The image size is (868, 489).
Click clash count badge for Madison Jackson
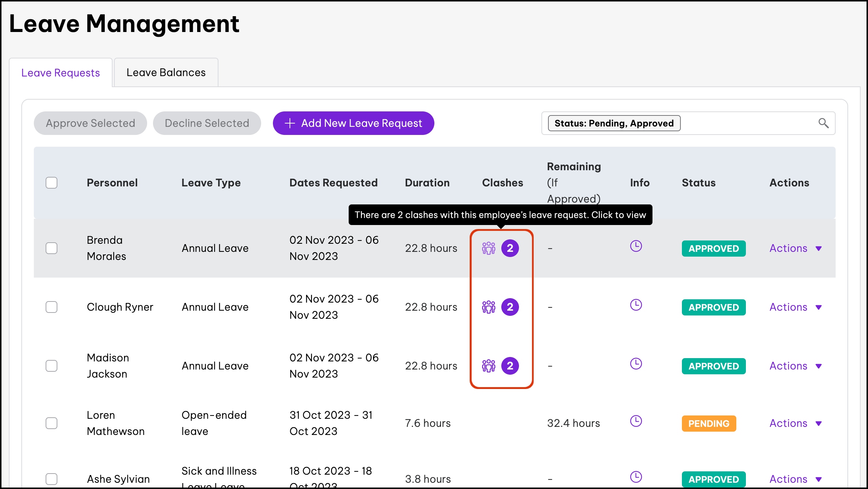[x=510, y=366]
